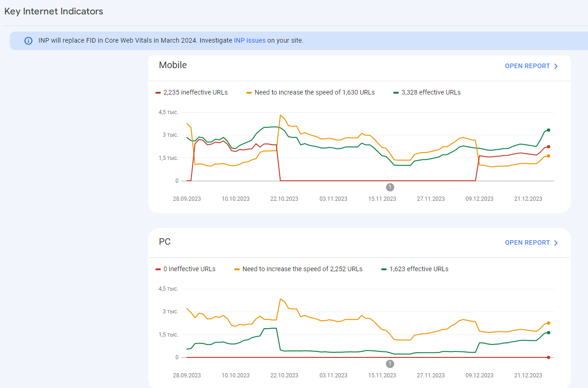This screenshot has height=388, width=588.
Task: Click OPEN REPORT text in the PC card
Action: (527, 242)
